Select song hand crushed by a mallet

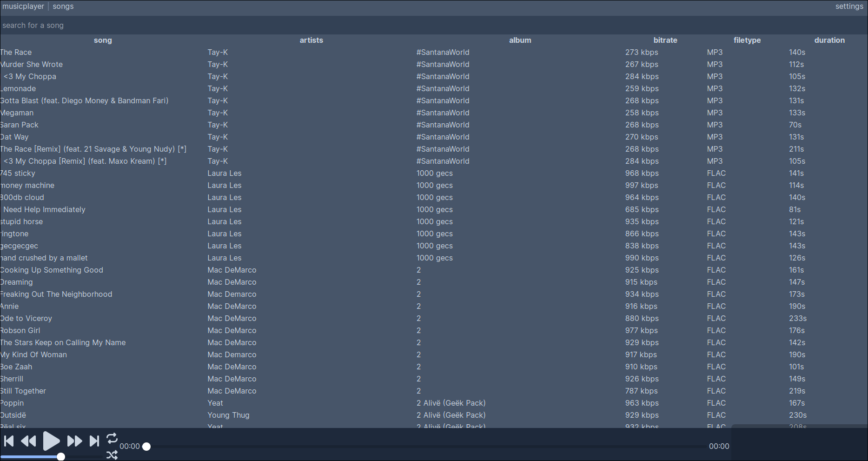(44, 258)
